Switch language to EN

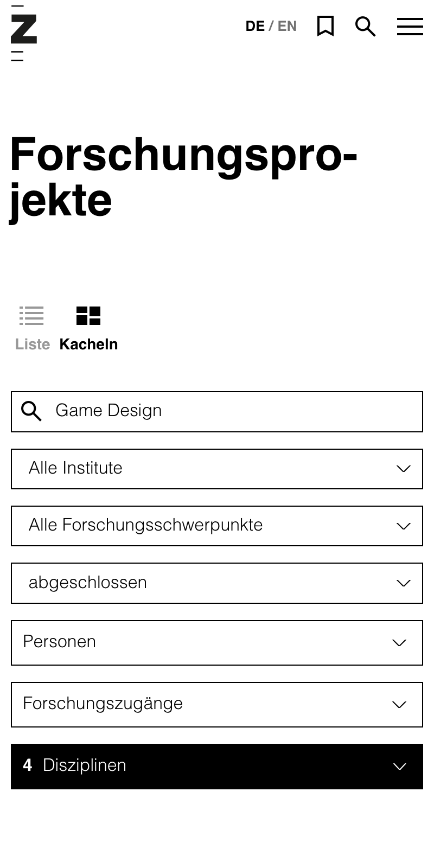287,26
